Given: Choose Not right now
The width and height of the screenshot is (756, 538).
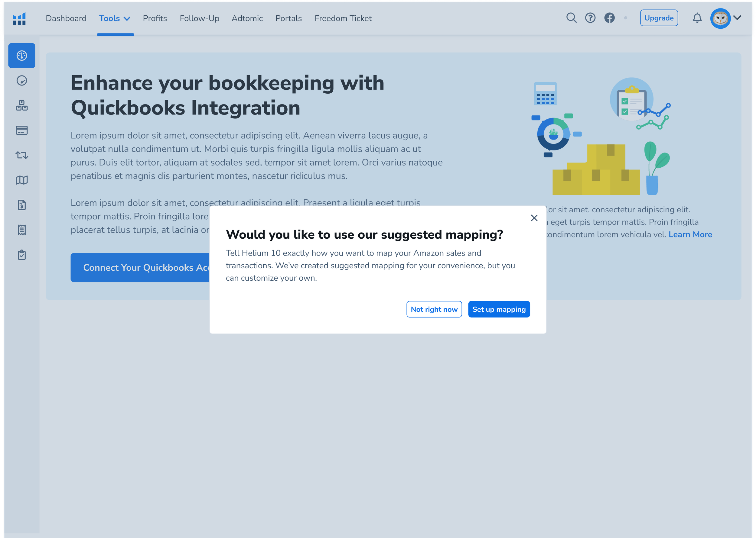Looking at the screenshot, I should click(434, 309).
